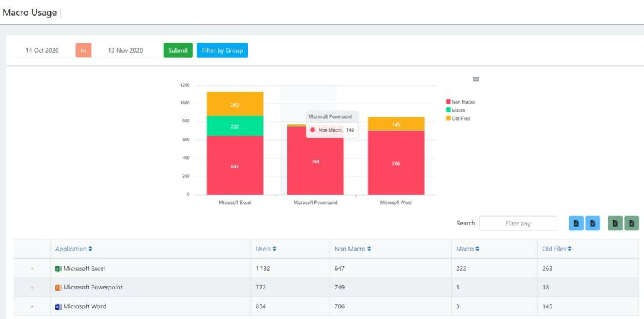Click Excel's green Macro bar segment 222

235,126
